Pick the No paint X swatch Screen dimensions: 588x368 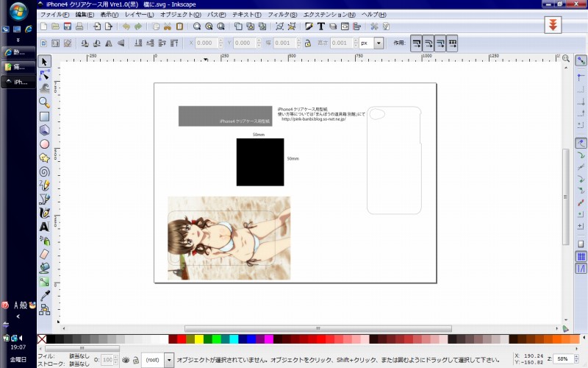coord(42,339)
